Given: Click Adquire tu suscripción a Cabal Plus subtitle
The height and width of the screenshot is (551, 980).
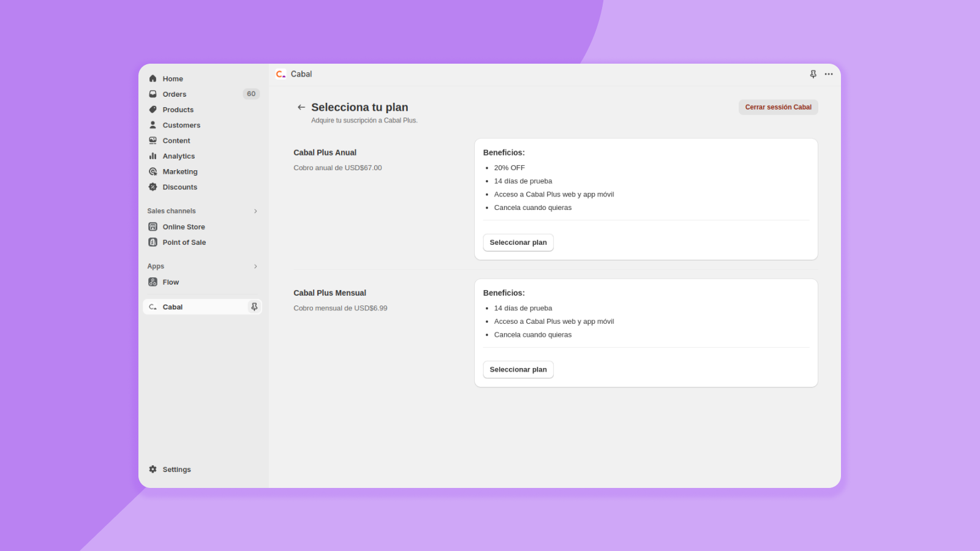Looking at the screenshot, I should click(x=364, y=121).
